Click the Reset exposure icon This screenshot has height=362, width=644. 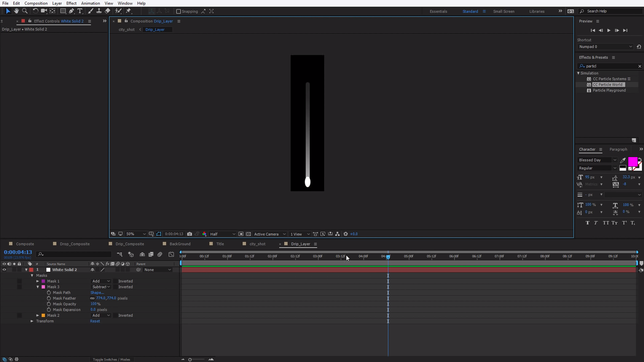346,234
